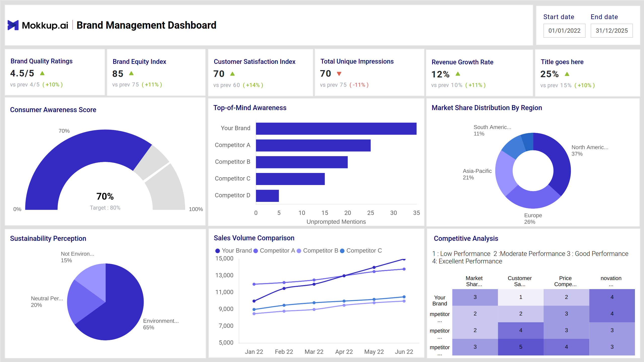Click the Market Share Distribution By Region title
Image resolution: width=644 pixels, height=362 pixels.
point(487,108)
